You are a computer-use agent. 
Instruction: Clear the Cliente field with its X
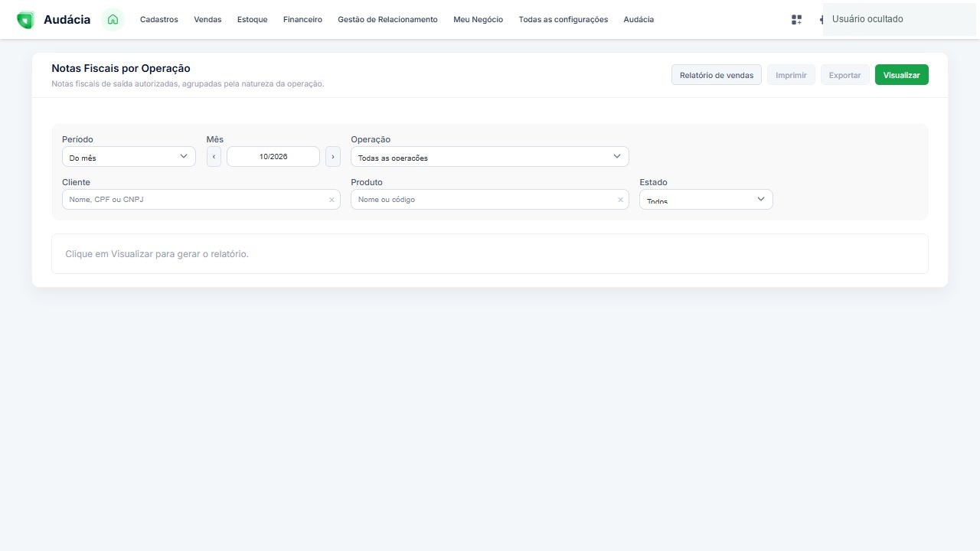click(x=332, y=200)
